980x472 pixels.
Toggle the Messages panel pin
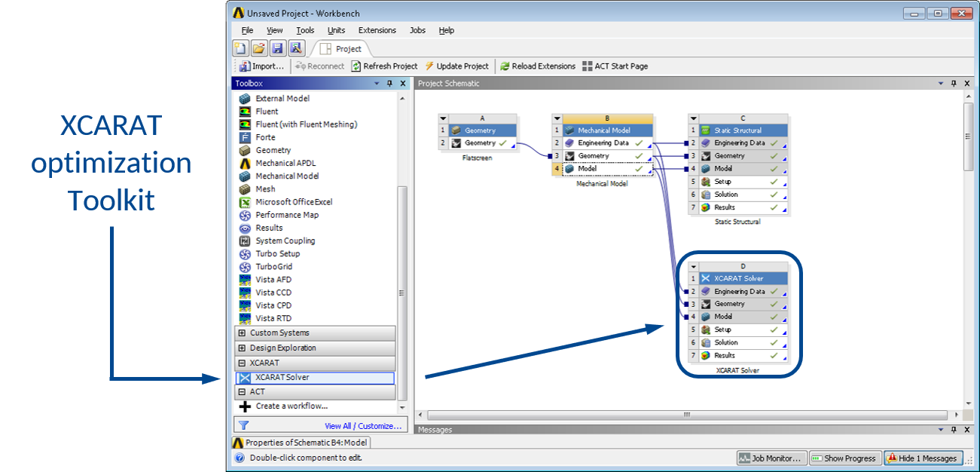pos(954,430)
